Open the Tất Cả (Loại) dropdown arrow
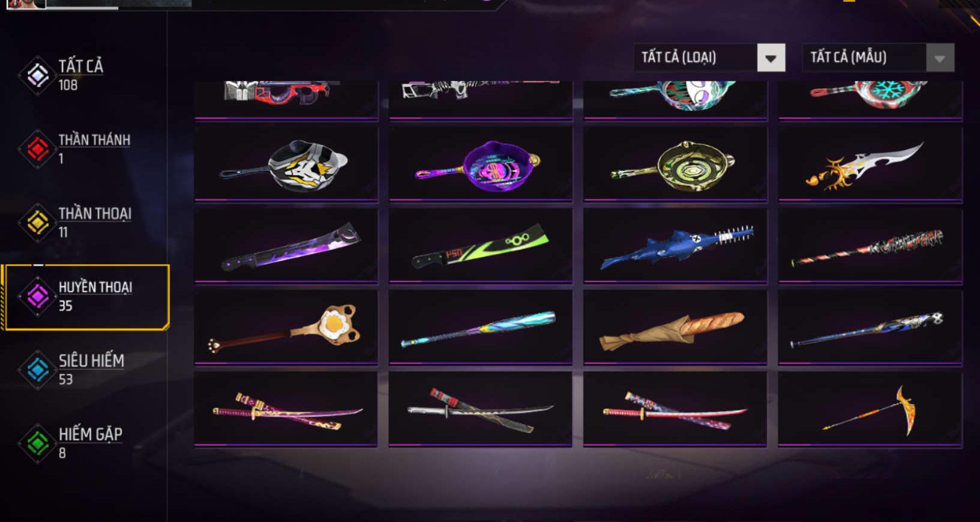Image resolution: width=980 pixels, height=522 pixels. (771, 58)
